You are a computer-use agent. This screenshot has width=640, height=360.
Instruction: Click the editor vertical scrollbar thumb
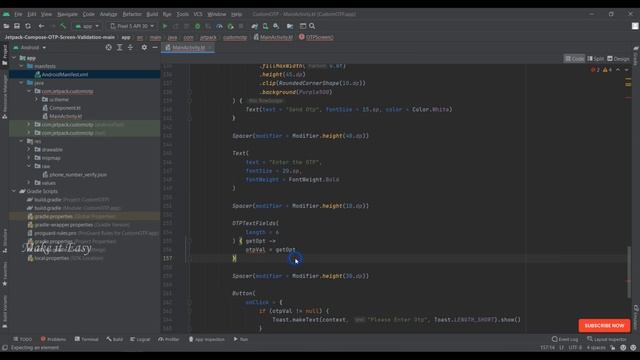(x=629, y=272)
